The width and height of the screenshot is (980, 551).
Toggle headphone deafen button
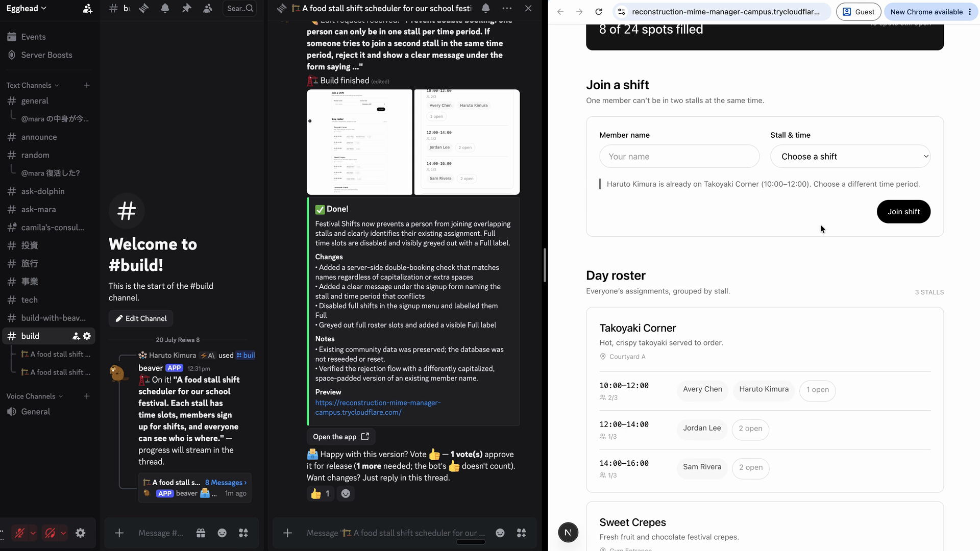click(50, 533)
